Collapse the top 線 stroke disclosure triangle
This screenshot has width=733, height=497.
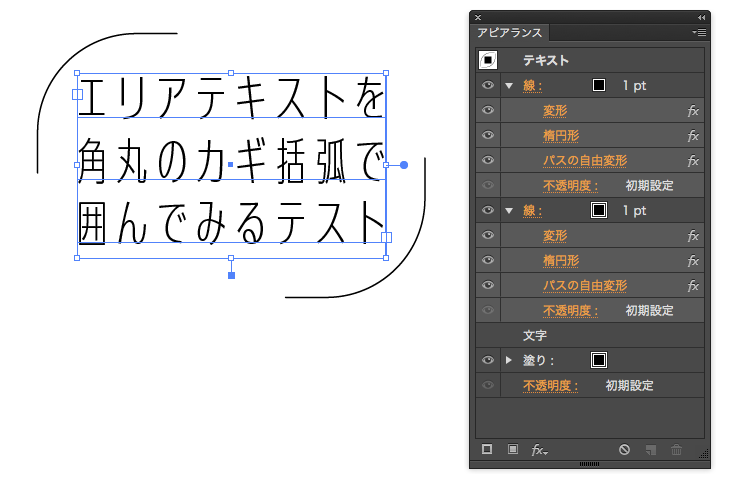click(509, 86)
